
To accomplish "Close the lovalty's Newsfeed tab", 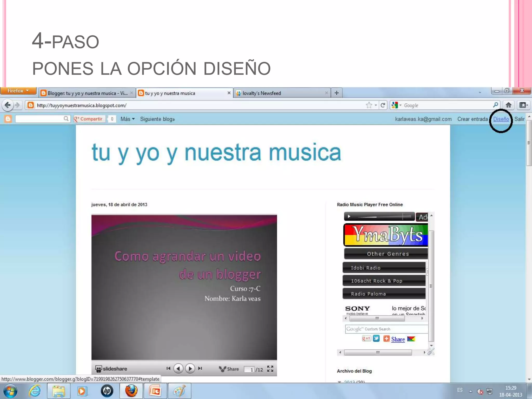I will pyautogui.click(x=326, y=93).
